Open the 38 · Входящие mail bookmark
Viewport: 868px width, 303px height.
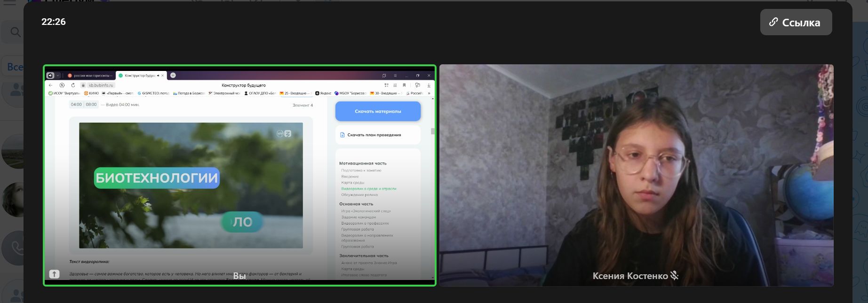click(385, 93)
